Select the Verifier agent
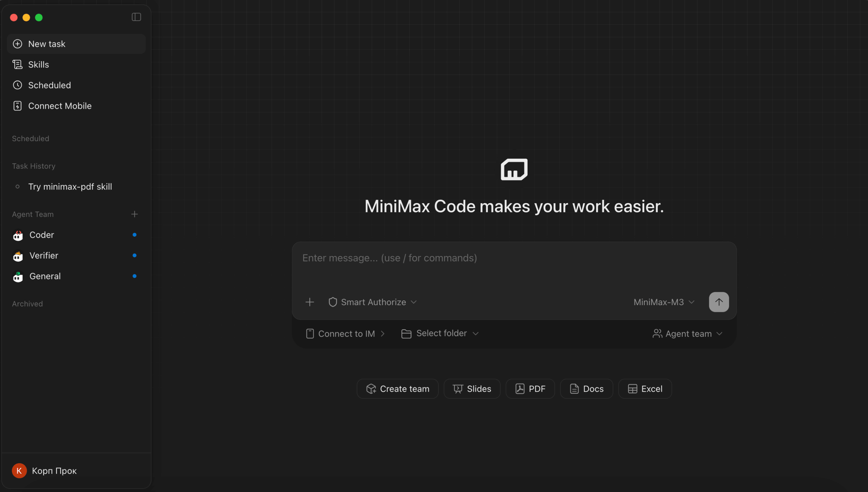 tap(76, 255)
